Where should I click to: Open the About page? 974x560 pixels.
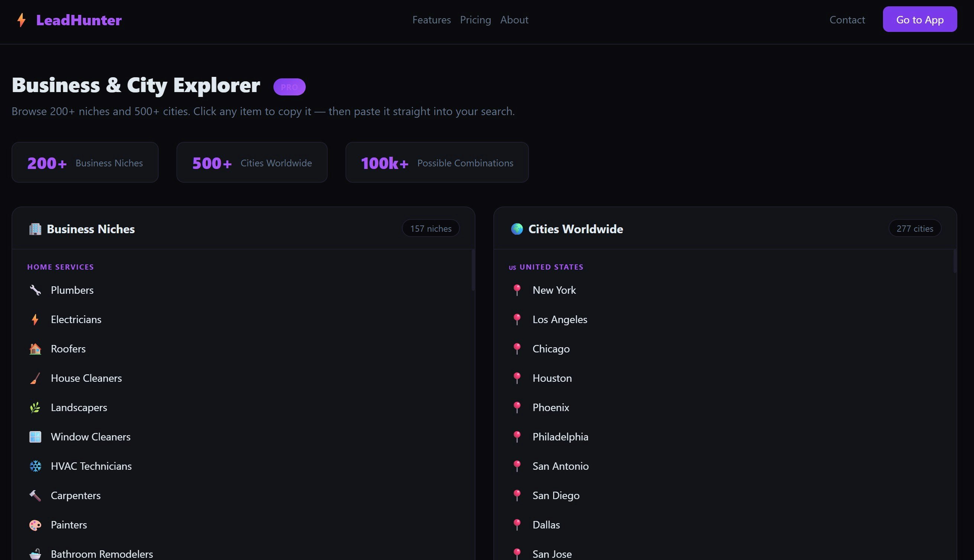pos(514,20)
